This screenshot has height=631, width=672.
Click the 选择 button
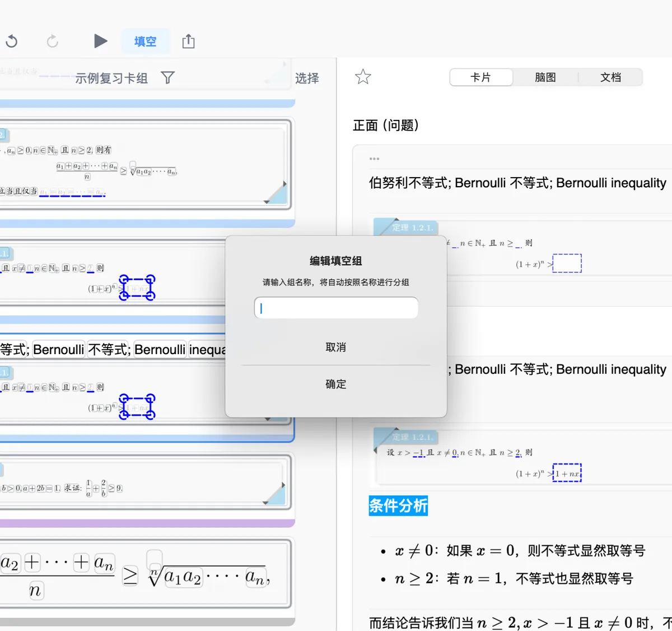pyautogui.click(x=307, y=78)
